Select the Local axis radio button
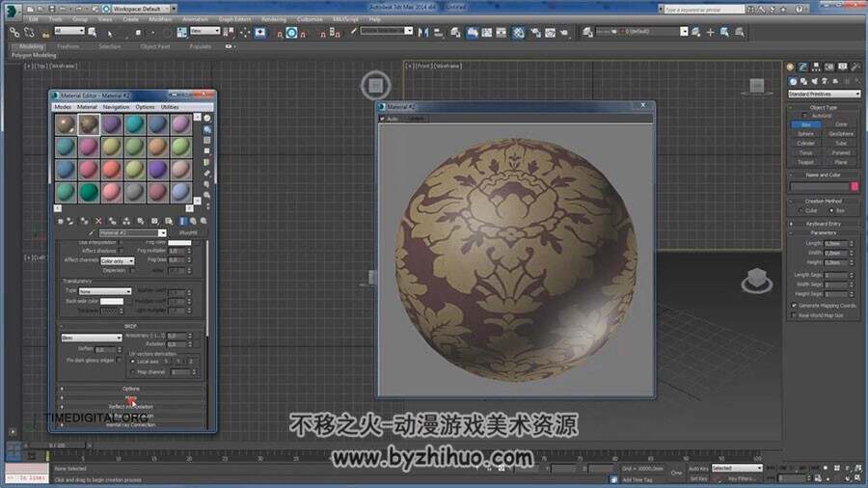Image resolution: width=868 pixels, height=488 pixels. click(133, 362)
